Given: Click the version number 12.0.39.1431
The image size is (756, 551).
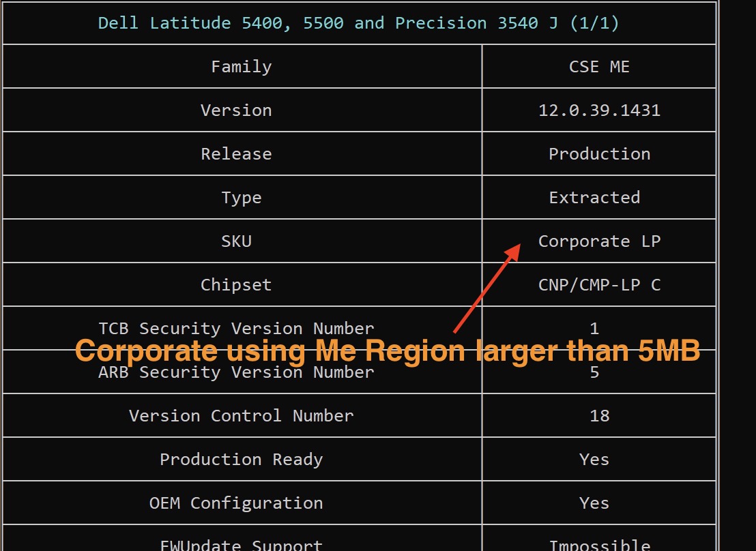Looking at the screenshot, I should 599,110.
